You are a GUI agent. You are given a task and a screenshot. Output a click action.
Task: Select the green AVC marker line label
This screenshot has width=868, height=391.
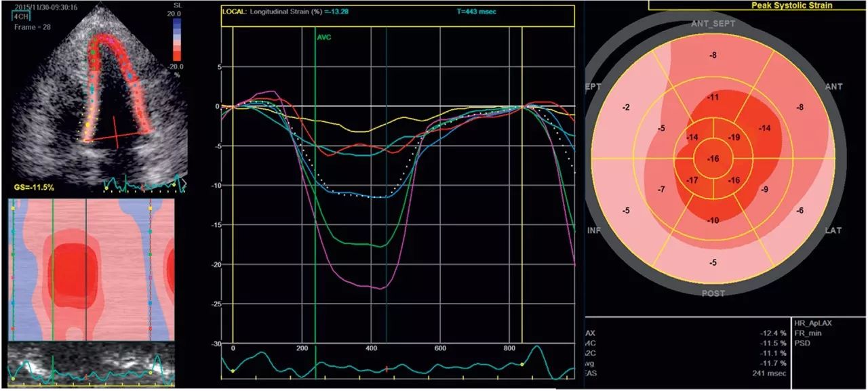pyautogui.click(x=325, y=38)
